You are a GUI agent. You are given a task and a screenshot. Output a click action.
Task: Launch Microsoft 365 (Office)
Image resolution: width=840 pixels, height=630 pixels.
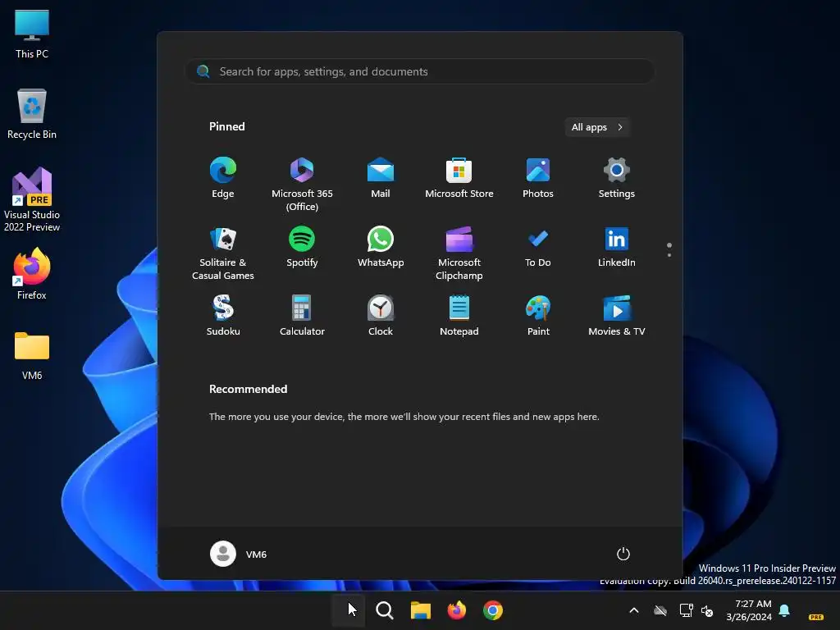click(302, 185)
